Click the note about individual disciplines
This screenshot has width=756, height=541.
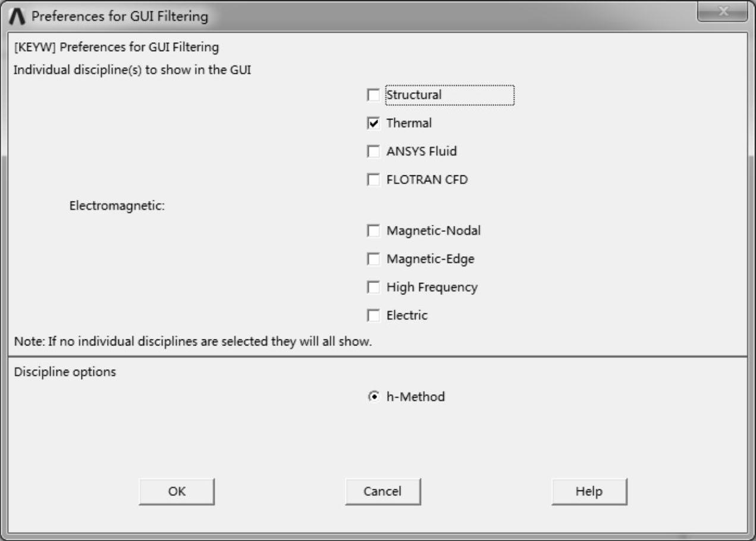(193, 342)
